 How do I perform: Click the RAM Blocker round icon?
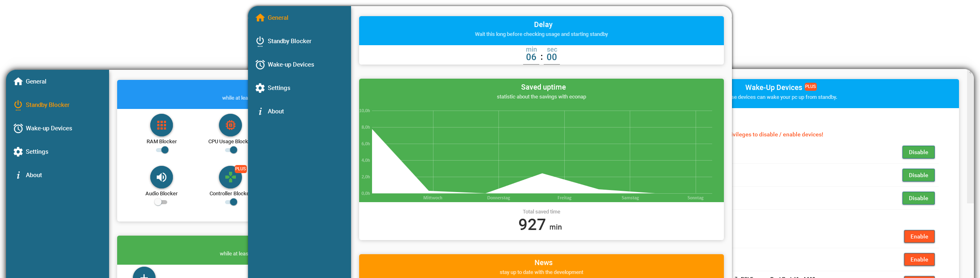pyautogui.click(x=162, y=125)
